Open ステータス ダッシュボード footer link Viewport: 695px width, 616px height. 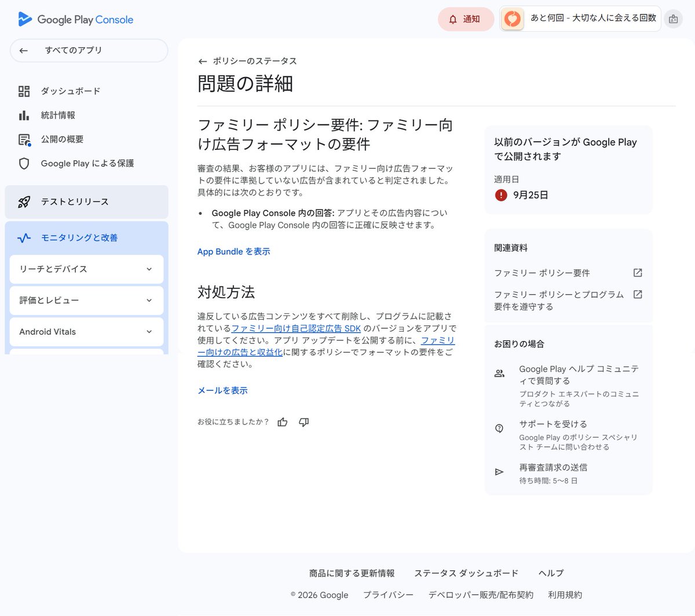click(x=466, y=573)
